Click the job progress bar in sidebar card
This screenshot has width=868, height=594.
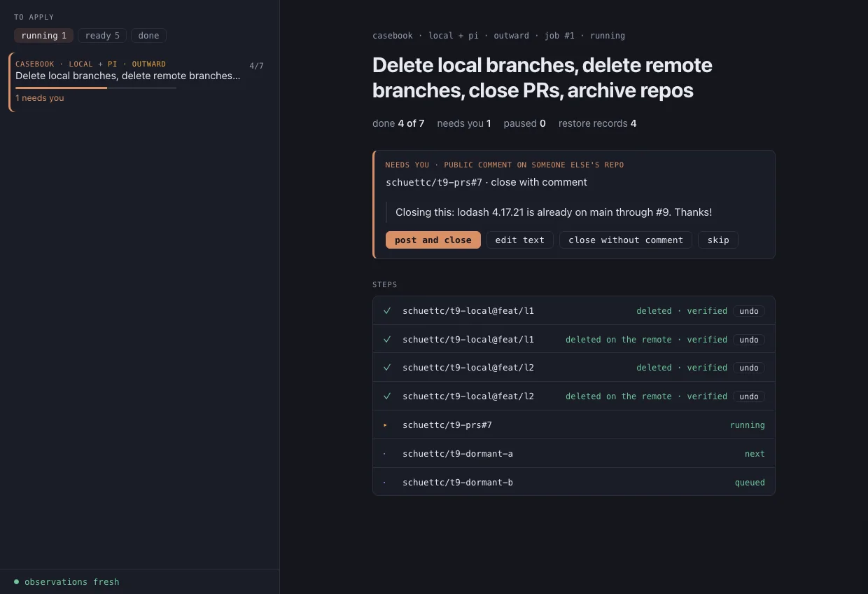pyautogui.click(x=96, y=88)
